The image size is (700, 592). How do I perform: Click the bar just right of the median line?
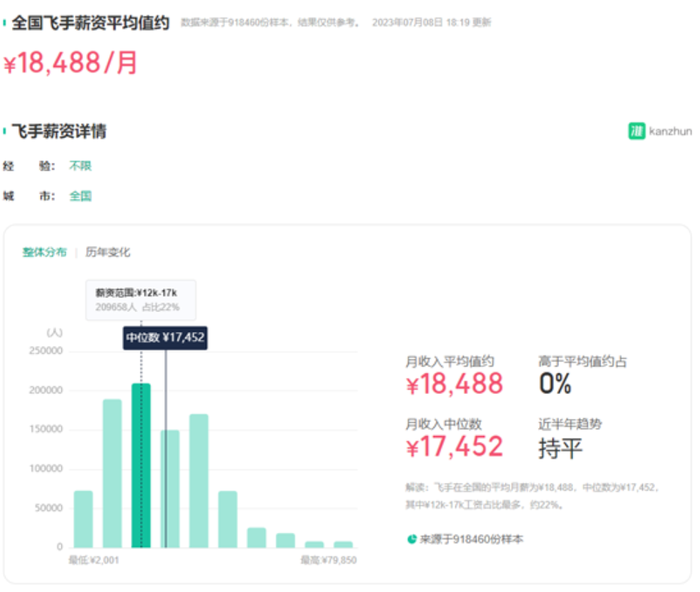(x=170, y=488)
